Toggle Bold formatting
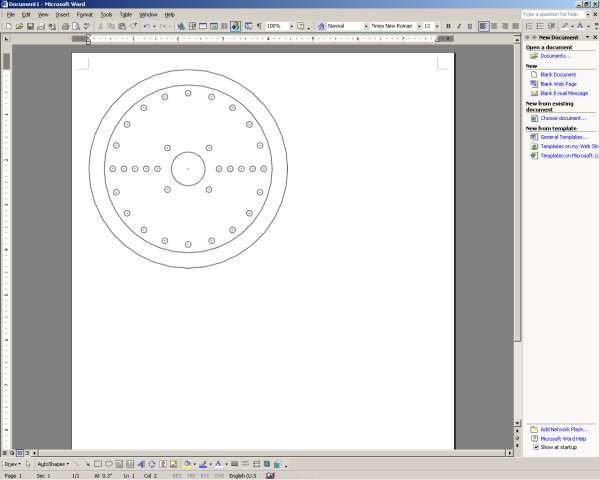The image size is (600, 480). (x=448, y=26)
